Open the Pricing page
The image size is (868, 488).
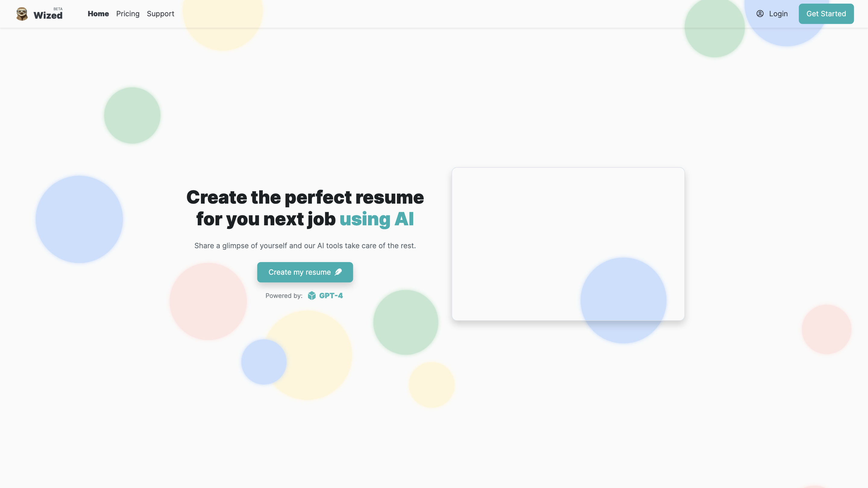[128, 14]
